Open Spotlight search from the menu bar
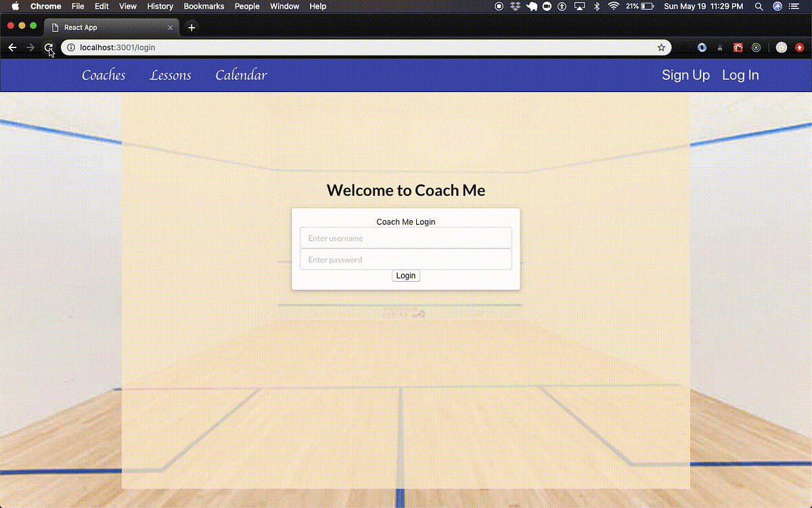Viewport: 812px width, 508px height. pos(759,6)
